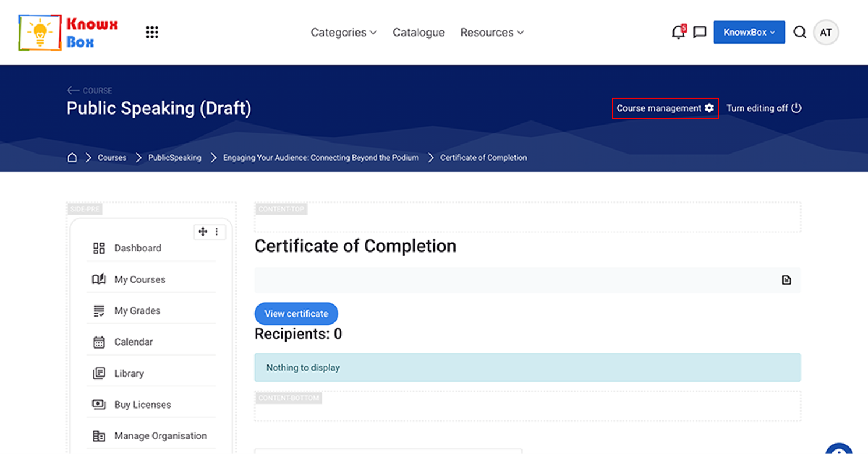868x454 pixels.
Task: Click the search magnifier icon
Action: coord(800,32)
